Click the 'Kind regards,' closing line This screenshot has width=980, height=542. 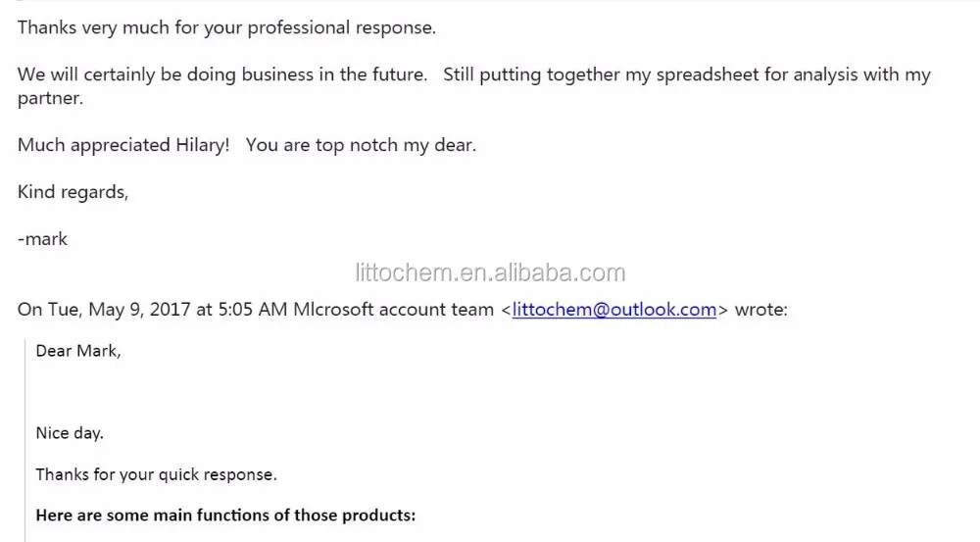click(x=73, y=192)
